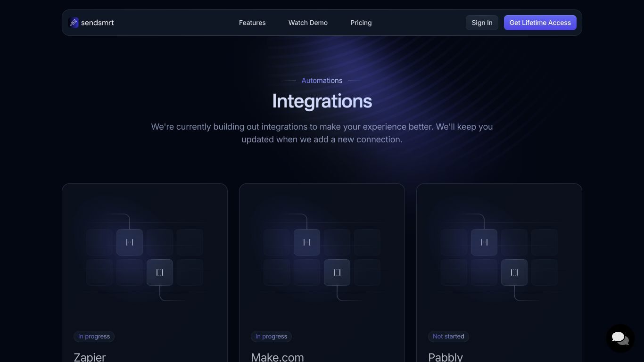This screenshot has width=644, height=362.
Task: Click the Pabbly card upper tile icon
Action: tap(484, 242)
